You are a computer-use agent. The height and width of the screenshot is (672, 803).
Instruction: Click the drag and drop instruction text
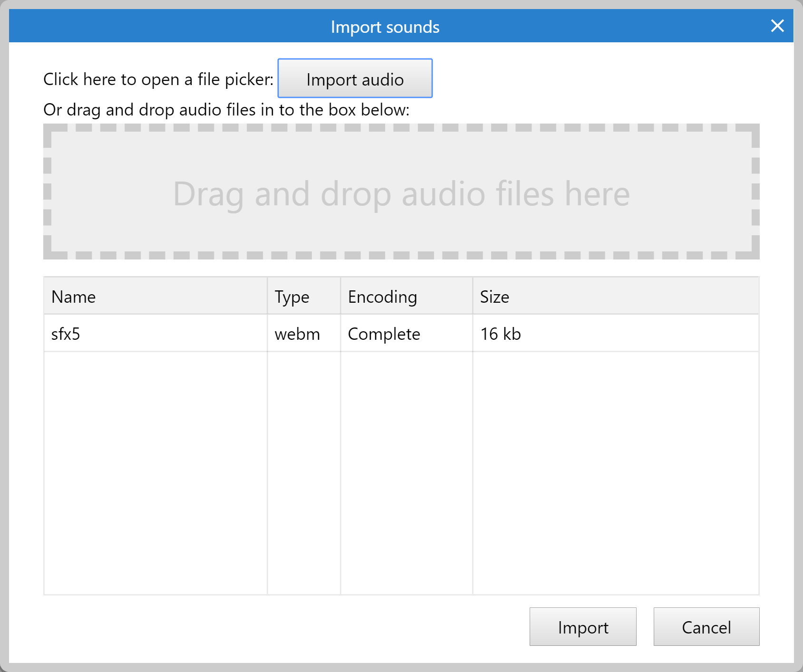[226, 109]
